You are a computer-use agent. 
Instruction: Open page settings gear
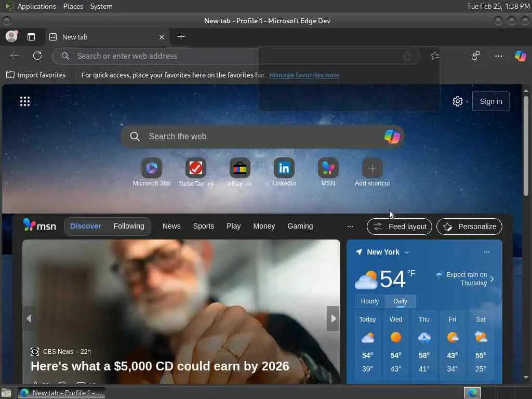point(457,101)
